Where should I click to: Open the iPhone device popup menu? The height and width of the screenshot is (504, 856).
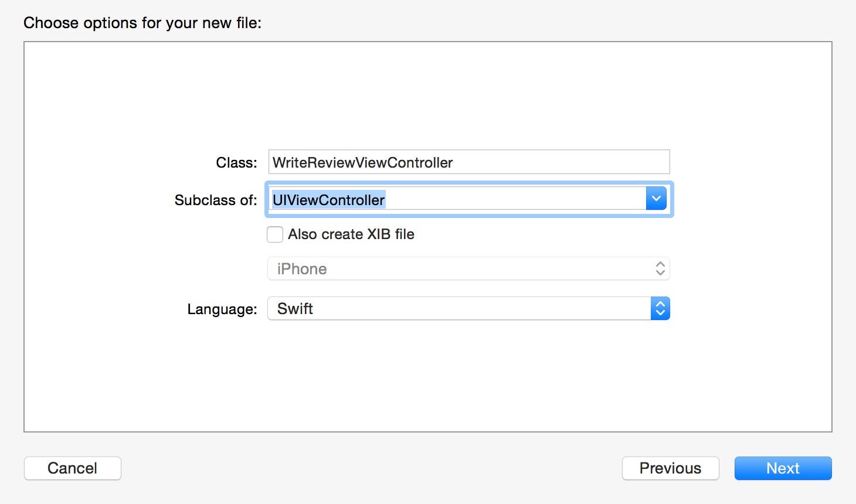457,269
